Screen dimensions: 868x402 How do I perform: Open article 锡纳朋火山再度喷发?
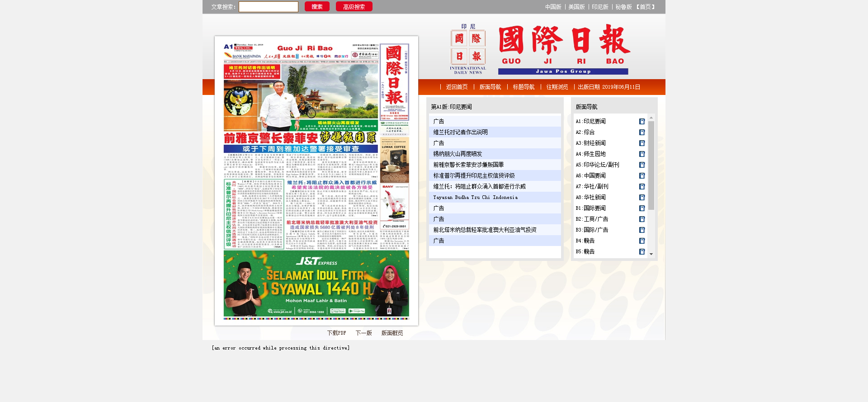pos(458,154)
